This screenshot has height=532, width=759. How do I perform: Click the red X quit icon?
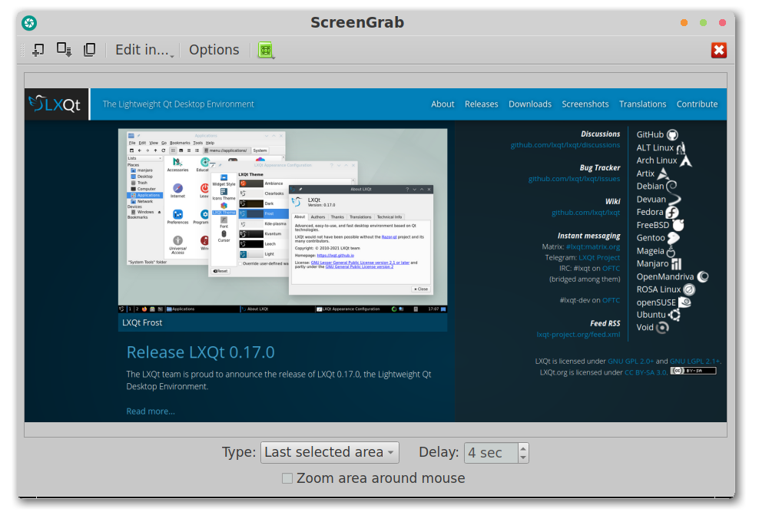[718, 50]
